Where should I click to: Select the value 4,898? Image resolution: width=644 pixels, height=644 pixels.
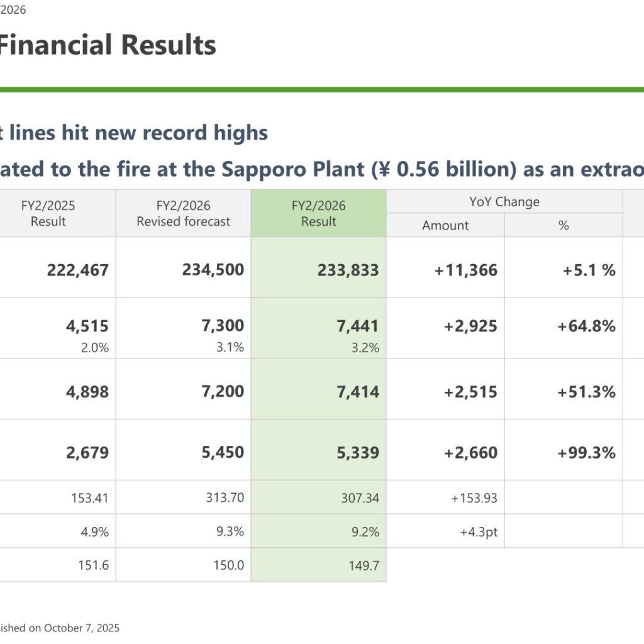click(87, 391)
